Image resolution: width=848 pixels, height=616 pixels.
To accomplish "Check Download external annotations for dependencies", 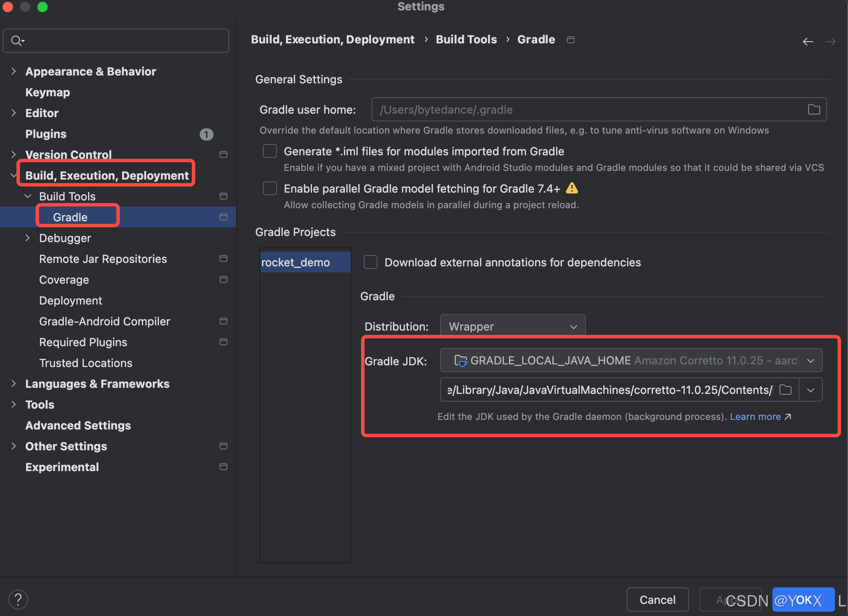I will click(x=370, y=262).
